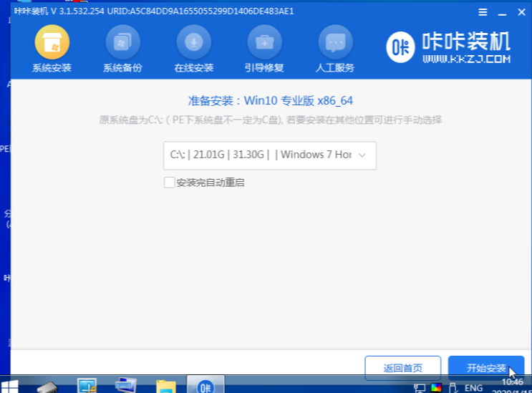532x393 pixels.
Task: Open 人工服务 chat support
Action: coord(335,44)
